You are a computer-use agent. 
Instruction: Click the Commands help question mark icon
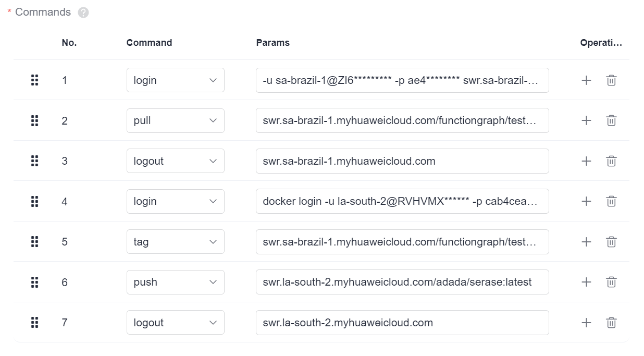(x=83, y=13)
